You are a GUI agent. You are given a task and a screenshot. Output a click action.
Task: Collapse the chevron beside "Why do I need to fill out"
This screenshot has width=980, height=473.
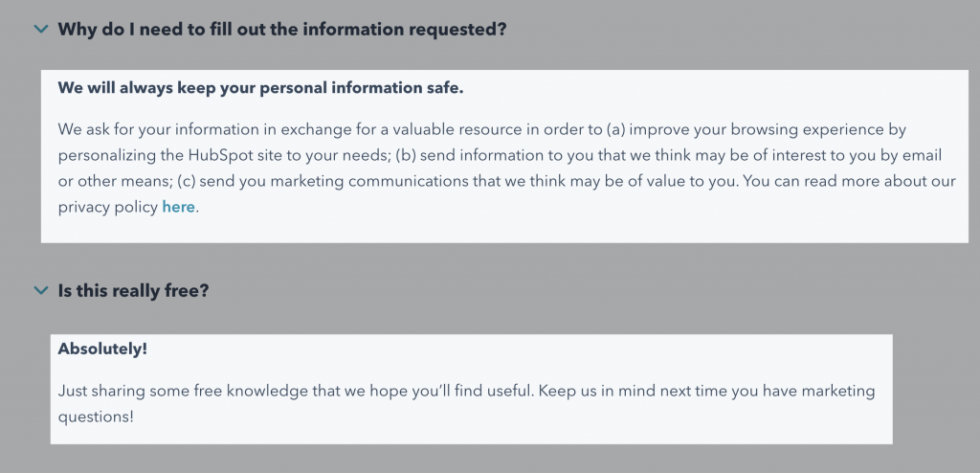[40, 29]
